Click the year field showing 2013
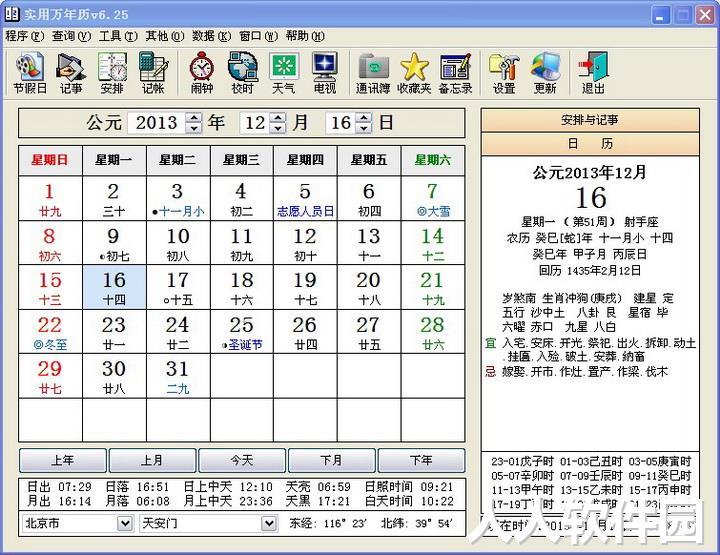Screen dimensions: 720x555 click(x=157, y=123)
